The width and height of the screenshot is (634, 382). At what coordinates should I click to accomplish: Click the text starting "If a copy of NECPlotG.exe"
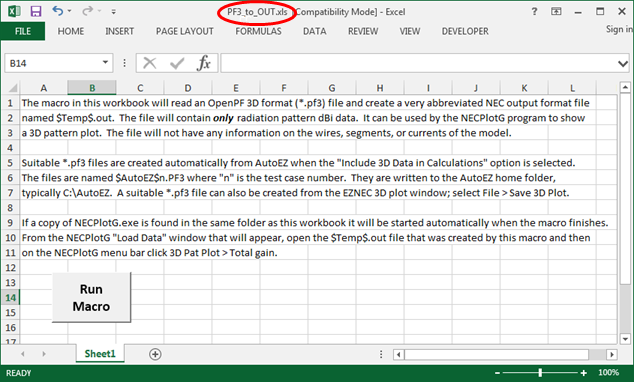[315, 223]
